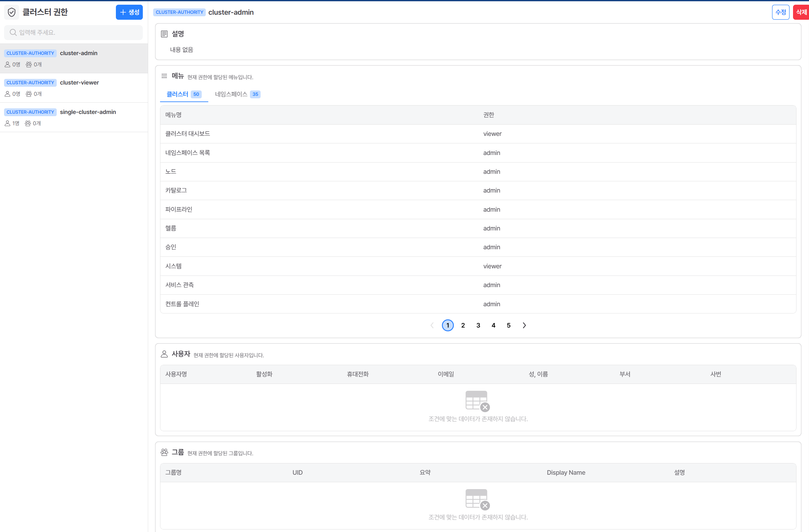Click the 설명 document icon
Image resolution: width=809 pixels, height=532 pixels.
[x=164, y=34]
